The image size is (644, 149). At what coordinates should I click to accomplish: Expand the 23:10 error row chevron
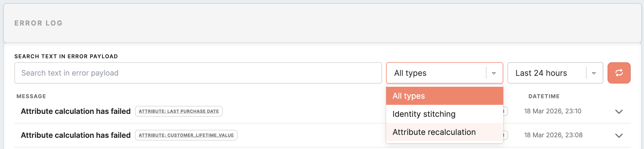tap(619, 111)
